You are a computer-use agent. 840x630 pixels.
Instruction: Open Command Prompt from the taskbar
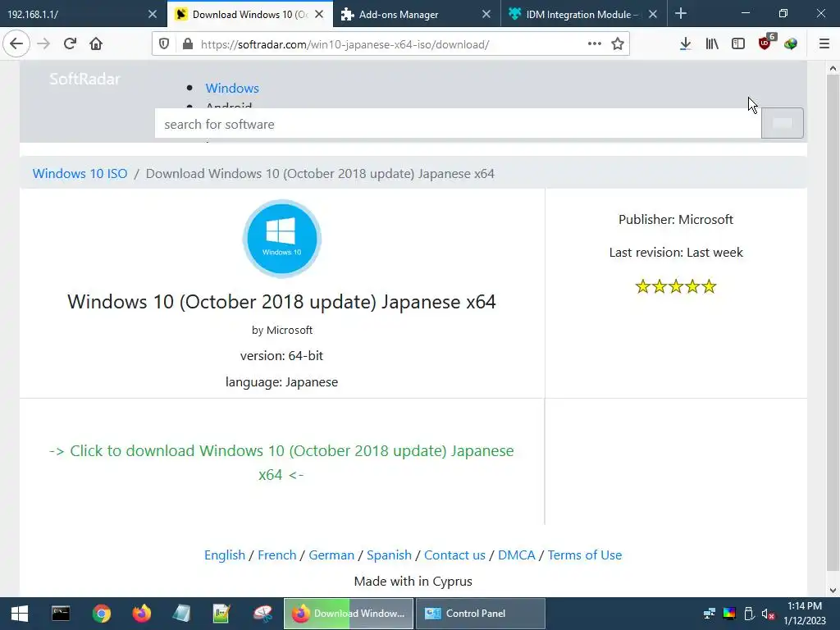(x=61, y=614)
